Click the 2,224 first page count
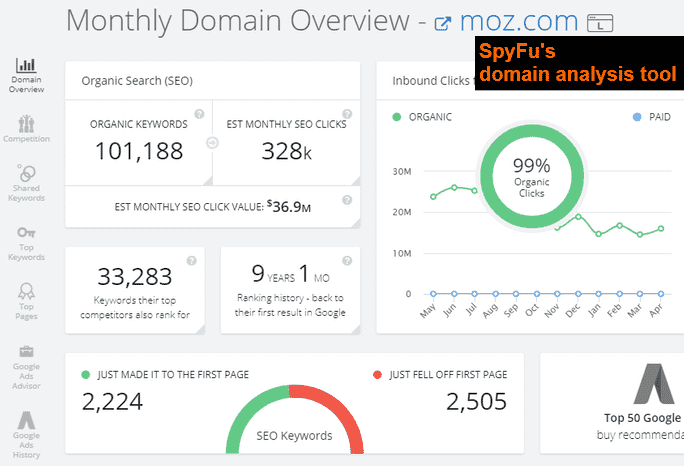Viewport: 684px width, 466px height. pos(112,401)
